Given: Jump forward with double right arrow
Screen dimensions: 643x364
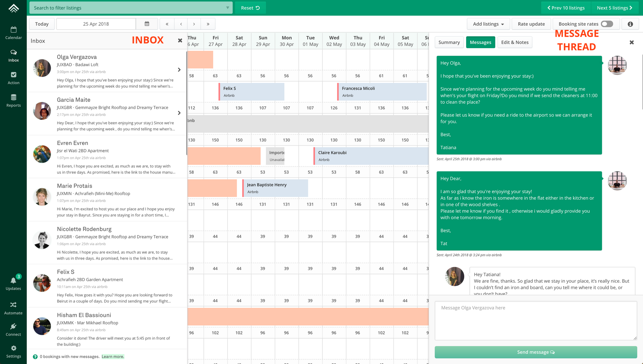Looking at the screenshot, I should tap(208, 24).
